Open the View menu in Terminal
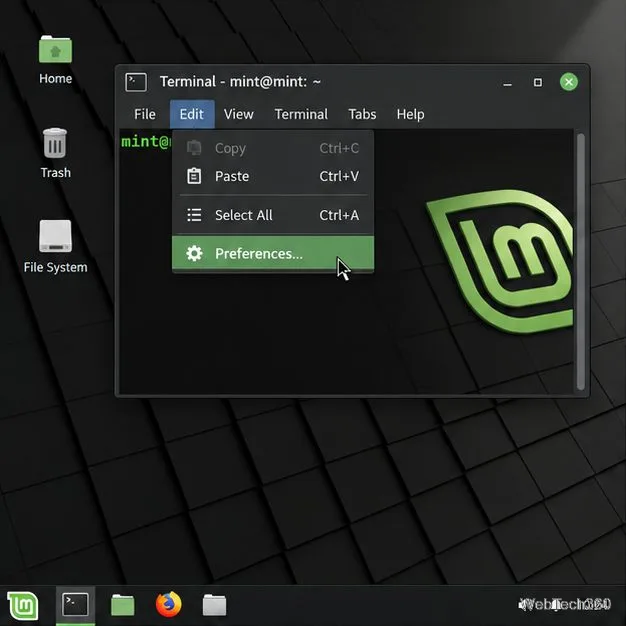626x626 pixels. tap(238, 114)
